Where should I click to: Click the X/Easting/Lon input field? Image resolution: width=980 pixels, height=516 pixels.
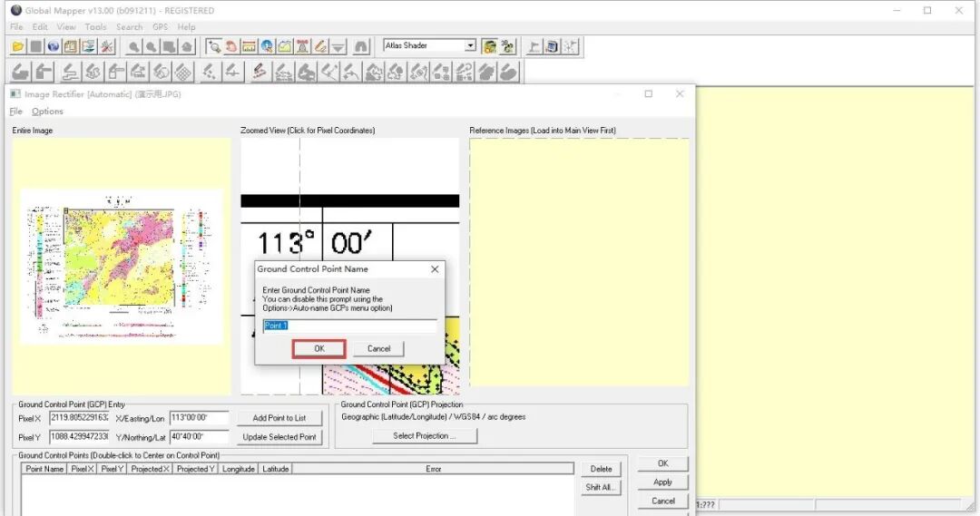pyautogui.click(x=199, y=418)
